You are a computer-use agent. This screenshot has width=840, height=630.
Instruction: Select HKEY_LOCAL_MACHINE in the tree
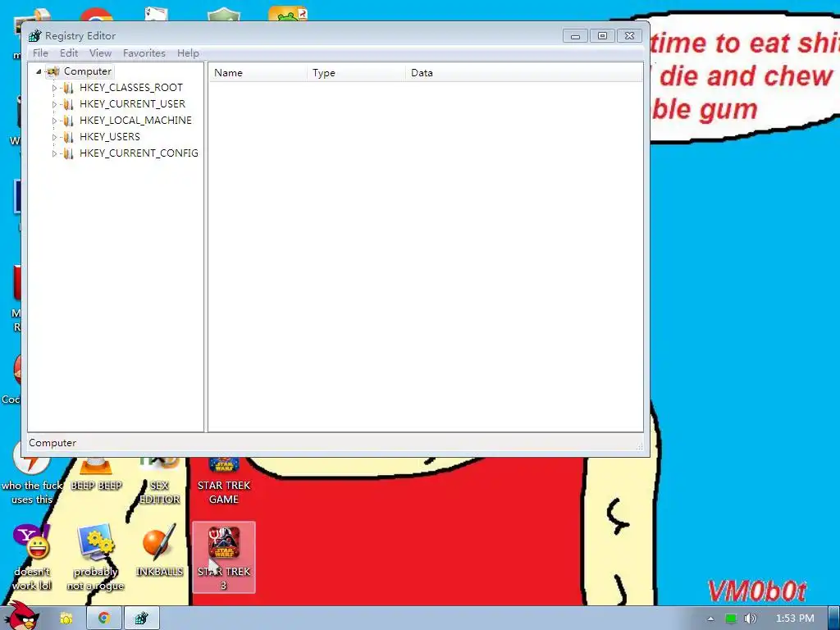(x=135, y=121)
